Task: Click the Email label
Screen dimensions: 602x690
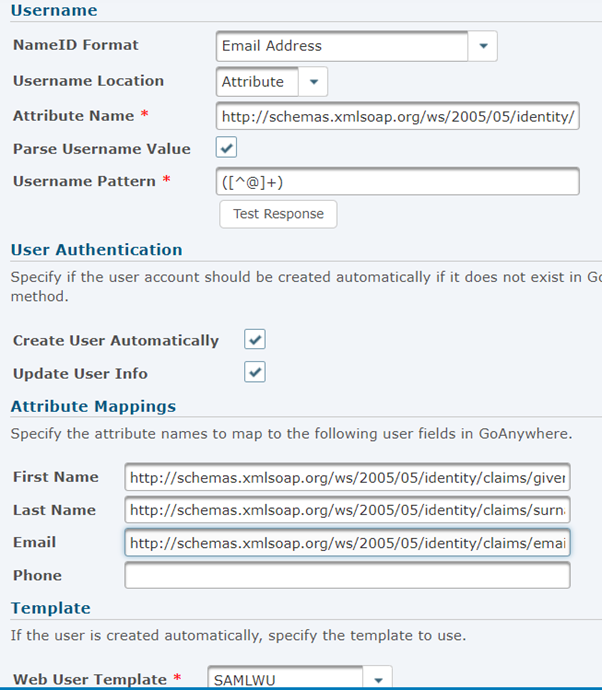Action: pyautogui.click(x=34, y=542)
